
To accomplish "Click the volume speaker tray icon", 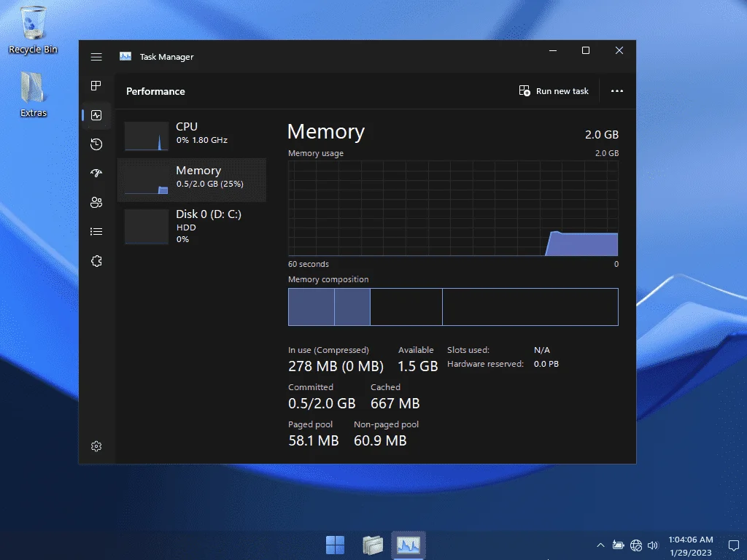I will coord(653,545).
